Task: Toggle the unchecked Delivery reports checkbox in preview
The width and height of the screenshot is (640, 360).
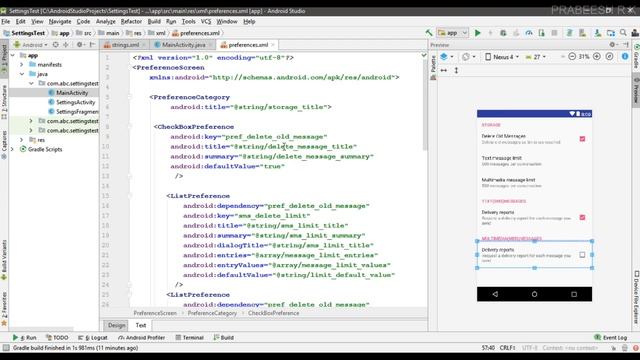Action: [582, 255]
